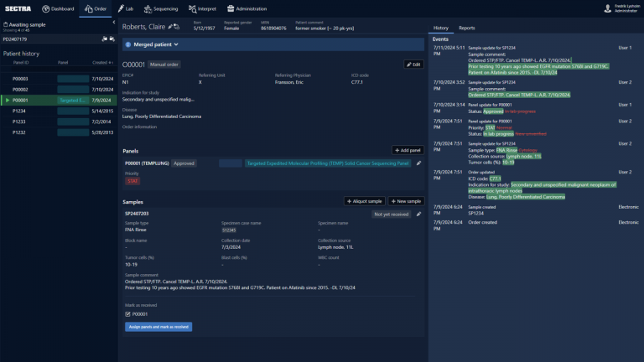
Task: Select panel P1234 in patient history
Action: (x=20, y=111)
